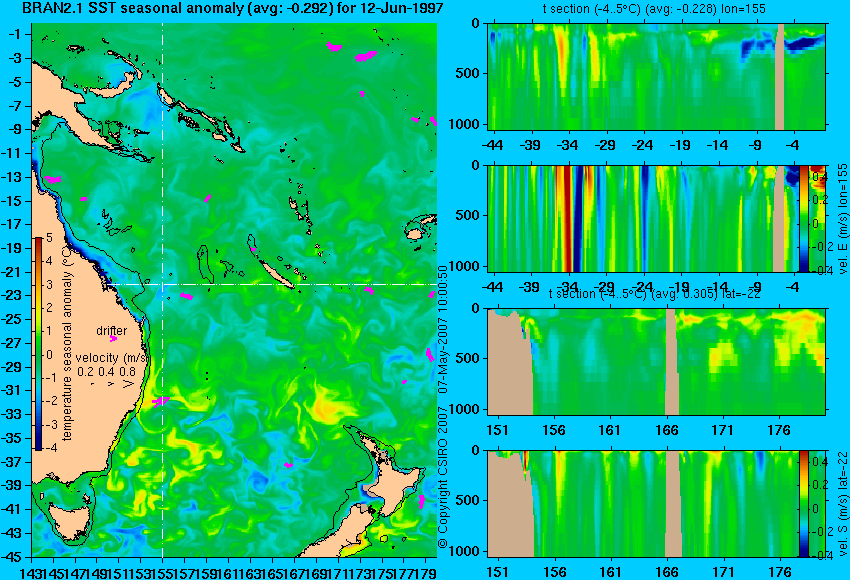Click the tan land column at 166 in lat=-22 temperature section
850x580 pixels.
click(672, 362)
